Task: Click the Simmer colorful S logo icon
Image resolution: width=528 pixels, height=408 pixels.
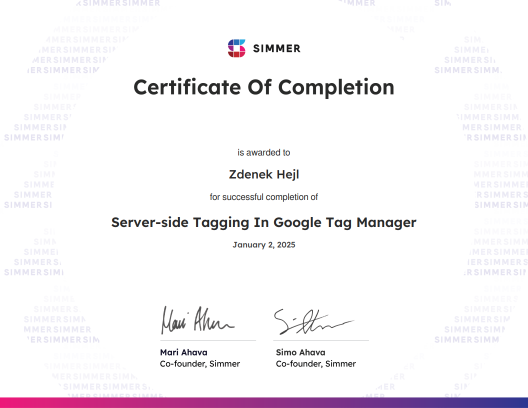Action: point(237,48)
